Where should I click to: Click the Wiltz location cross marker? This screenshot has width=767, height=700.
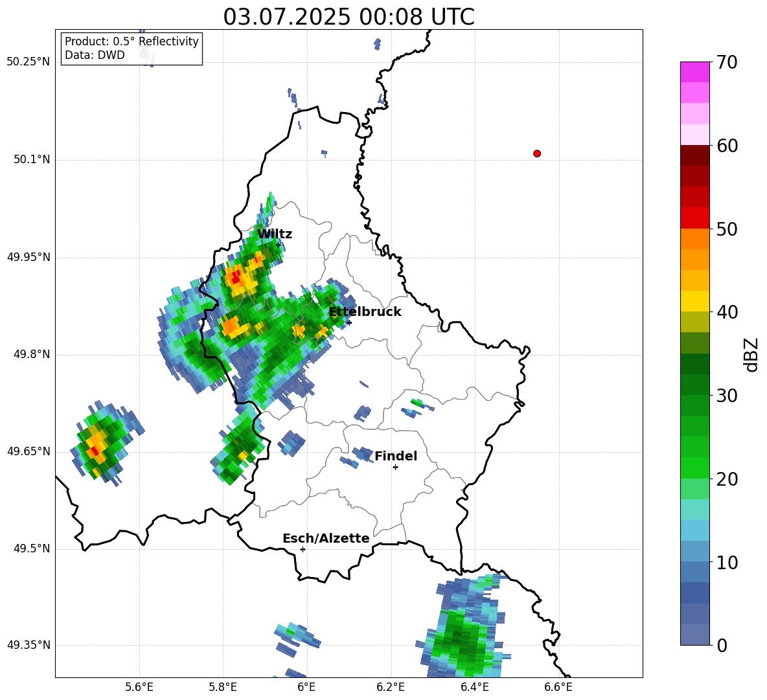[279, 245]
